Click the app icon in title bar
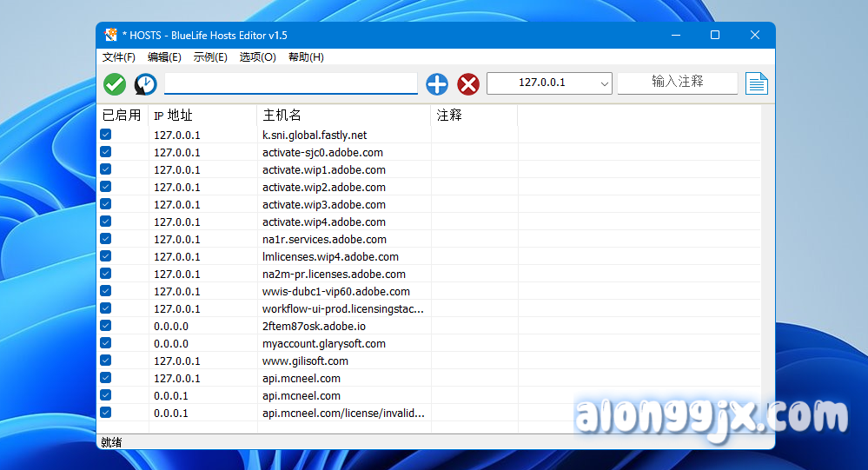Viewport: 868px width, 470px height. coord(110,36)
